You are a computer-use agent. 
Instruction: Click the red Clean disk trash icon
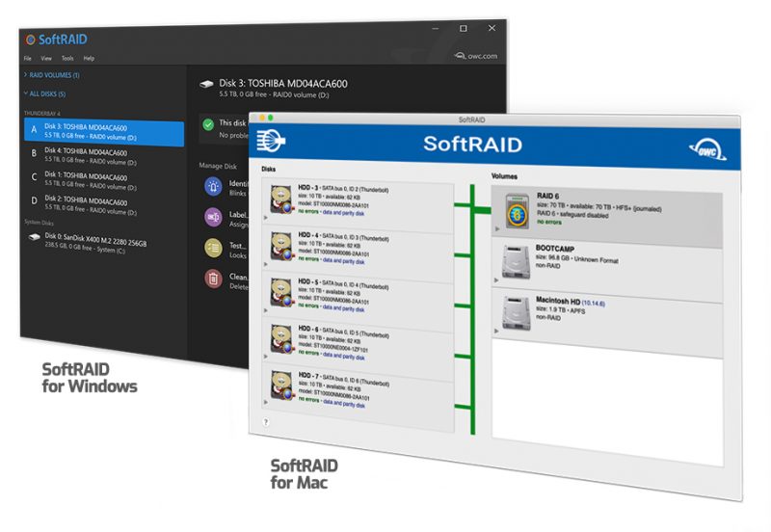(213, 279)
